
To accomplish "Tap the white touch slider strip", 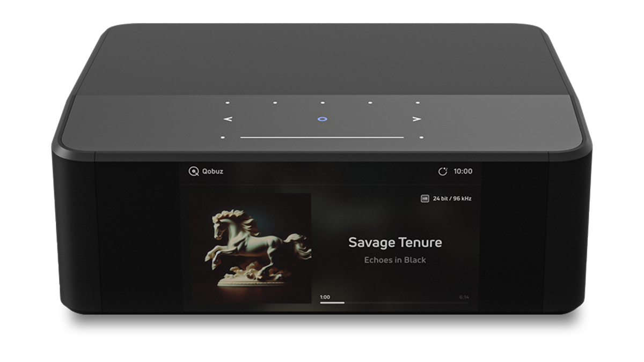I will pyautogui.click(x=322, y=137).
